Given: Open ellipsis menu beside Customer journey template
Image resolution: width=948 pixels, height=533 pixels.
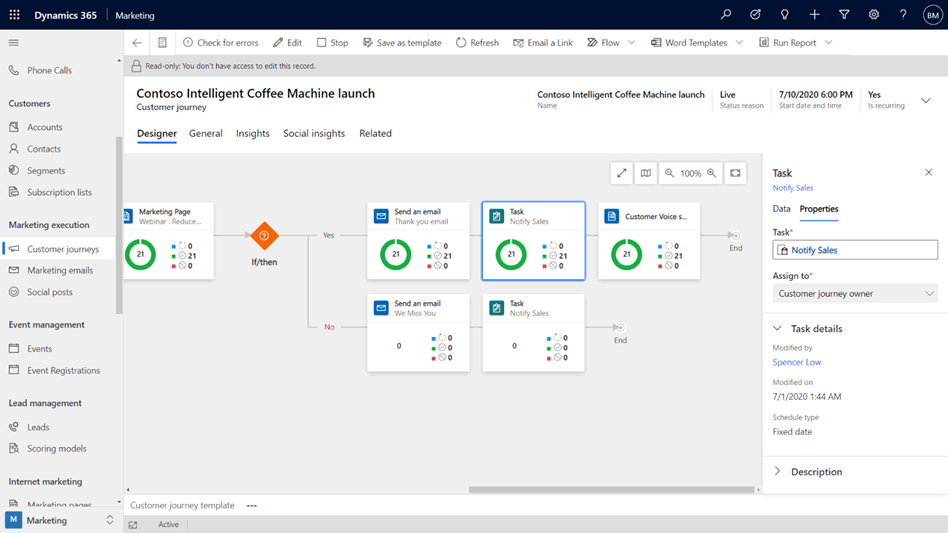Looking at the screenshot, I should click(252, 505).
